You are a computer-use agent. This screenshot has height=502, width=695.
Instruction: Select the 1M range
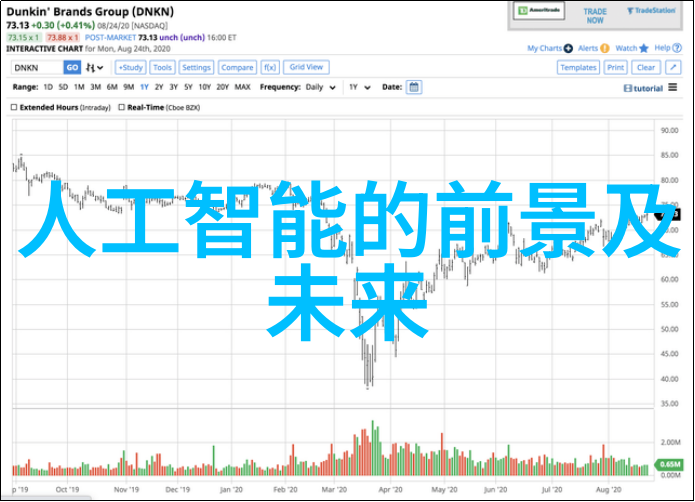click(79, 87)
